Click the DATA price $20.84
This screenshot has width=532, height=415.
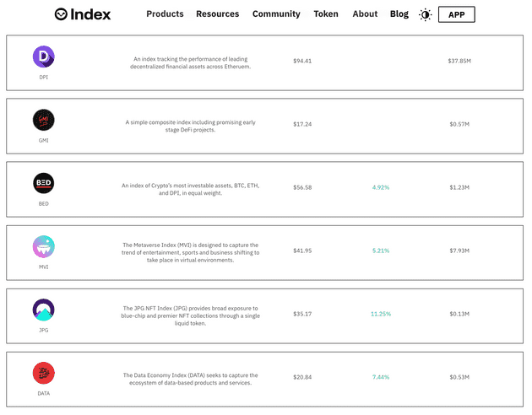[302, 377]
